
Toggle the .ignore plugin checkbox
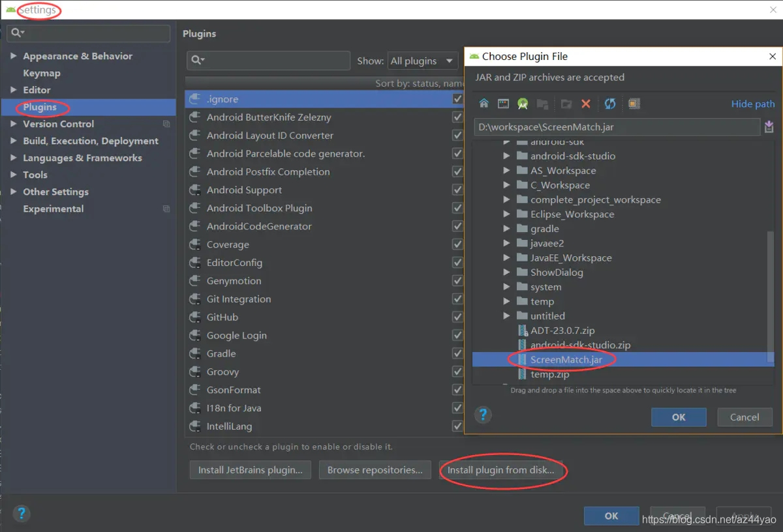point(457,99)
